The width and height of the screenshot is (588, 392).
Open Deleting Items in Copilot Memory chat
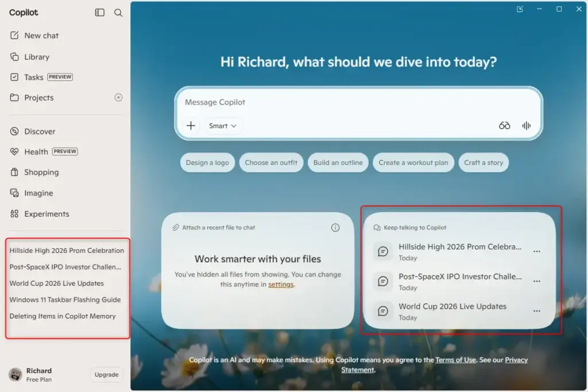point(63,316)
